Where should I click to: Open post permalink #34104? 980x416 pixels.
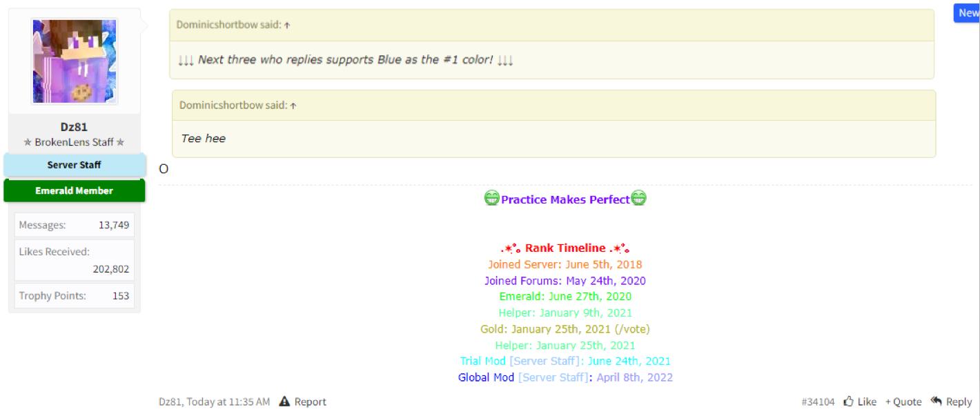[x=818, y=402]
